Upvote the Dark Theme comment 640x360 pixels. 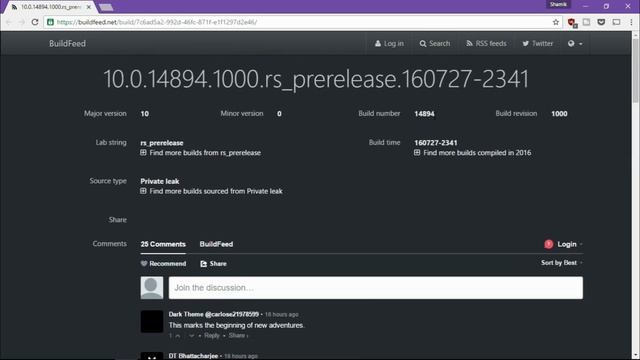coord(178,336)
